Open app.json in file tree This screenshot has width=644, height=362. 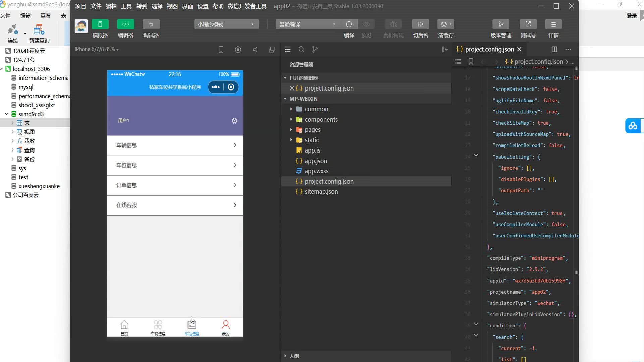tap(316, 161)
